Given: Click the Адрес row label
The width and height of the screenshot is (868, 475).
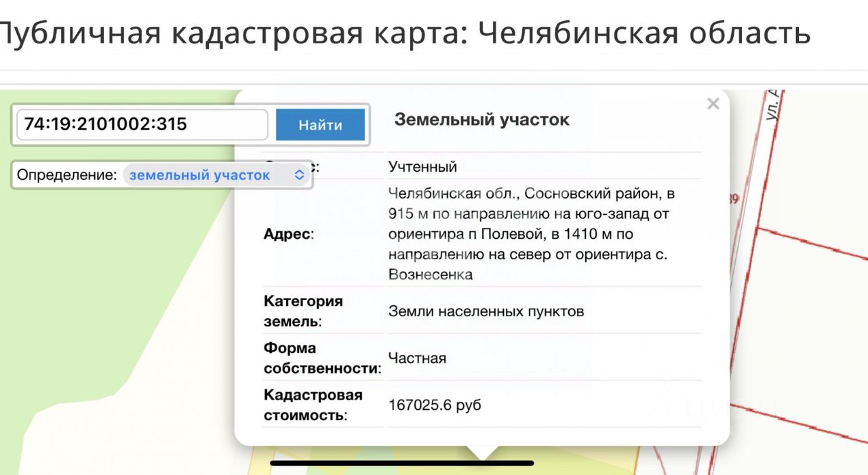Looking at the screenshot, I should point(288,234).
